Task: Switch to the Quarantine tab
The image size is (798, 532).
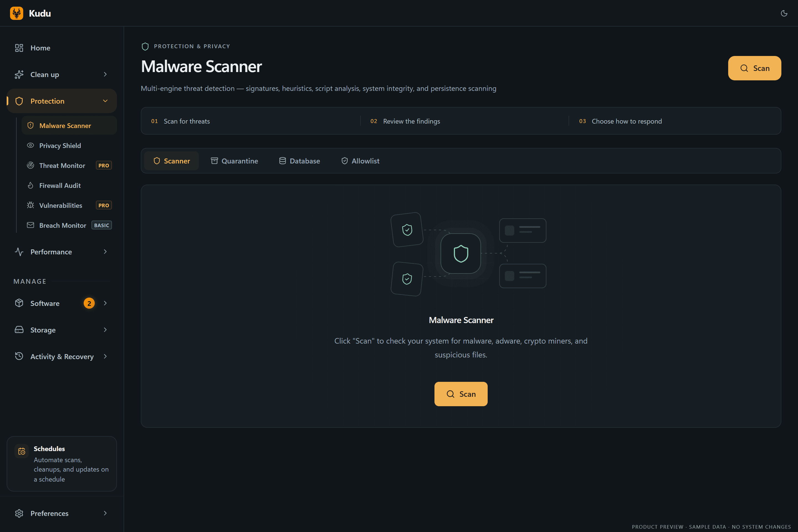Action: click(x=234, y=161)
